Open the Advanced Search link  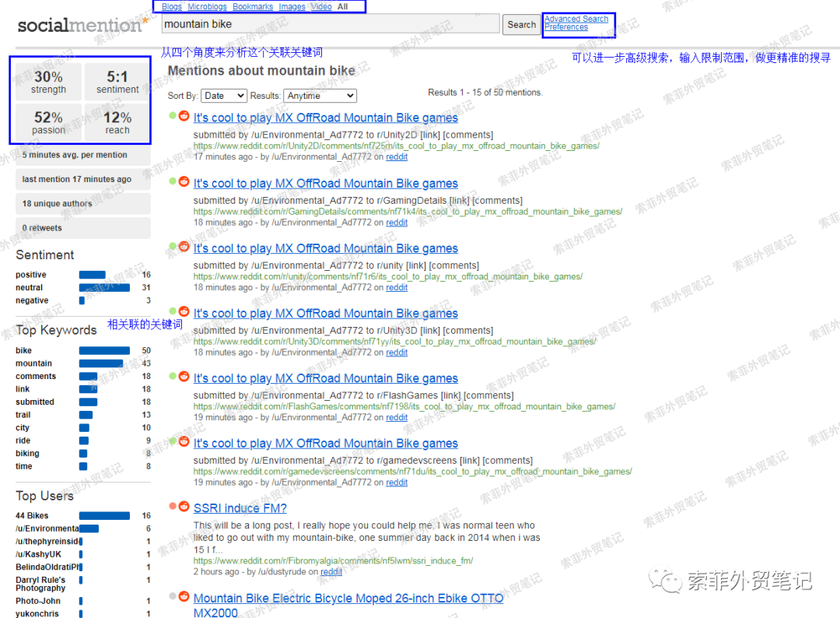coord(576,19)
